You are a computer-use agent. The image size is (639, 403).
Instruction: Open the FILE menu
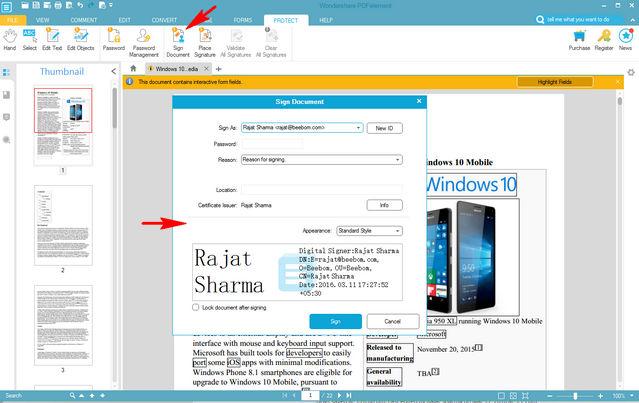(x=12, y=20)
